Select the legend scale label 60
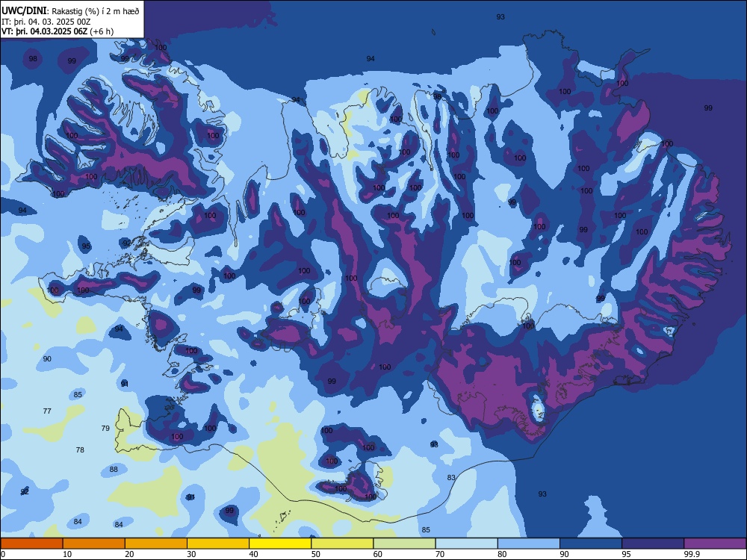 click(x=378, y=554)
